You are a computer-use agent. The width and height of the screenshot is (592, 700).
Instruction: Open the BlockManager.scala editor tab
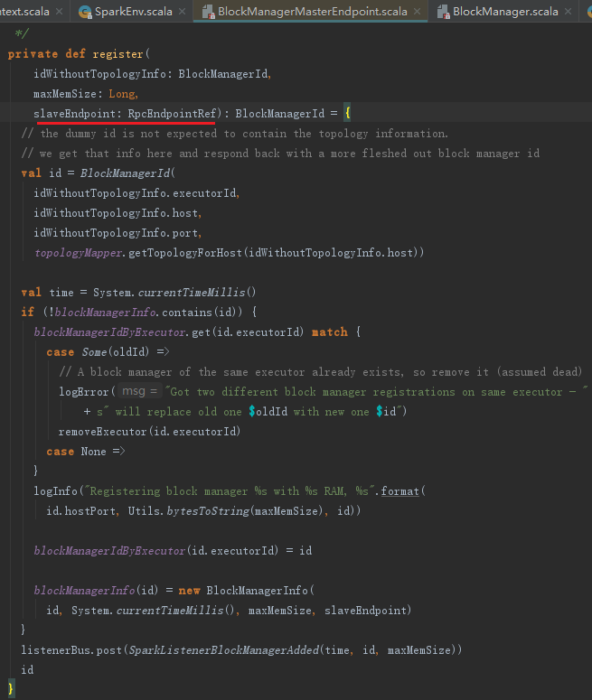(x=505, y=12)
